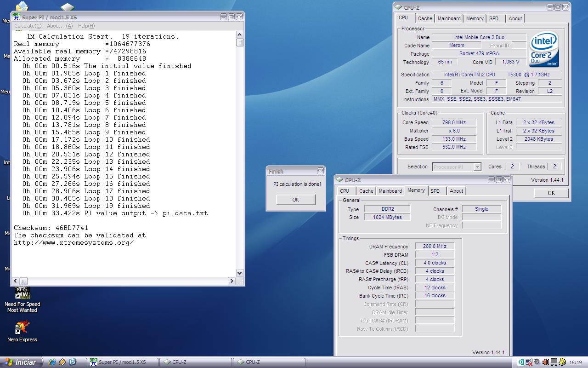This screenshot has height=368, width=588.
Task: Click the rightmost quick launch icon
Action: [73, 362]
